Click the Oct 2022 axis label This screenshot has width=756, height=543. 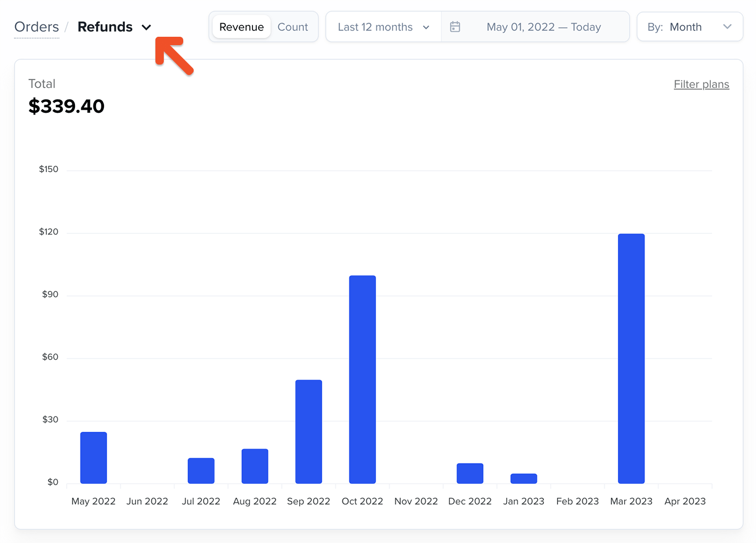click(x=362, y=501)
